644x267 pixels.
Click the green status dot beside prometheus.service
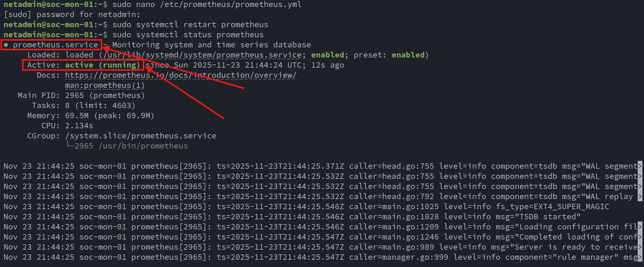pos(6,45)
